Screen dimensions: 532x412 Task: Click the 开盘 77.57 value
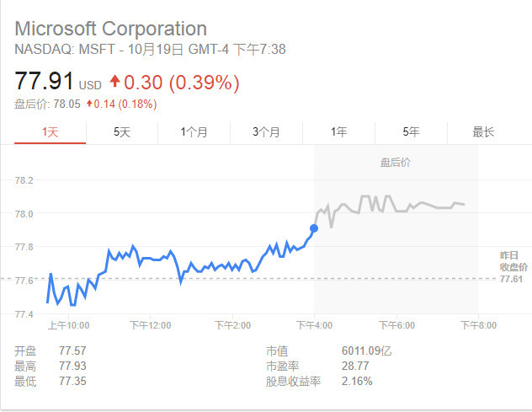pyautogui.click(x=72, y=350)
